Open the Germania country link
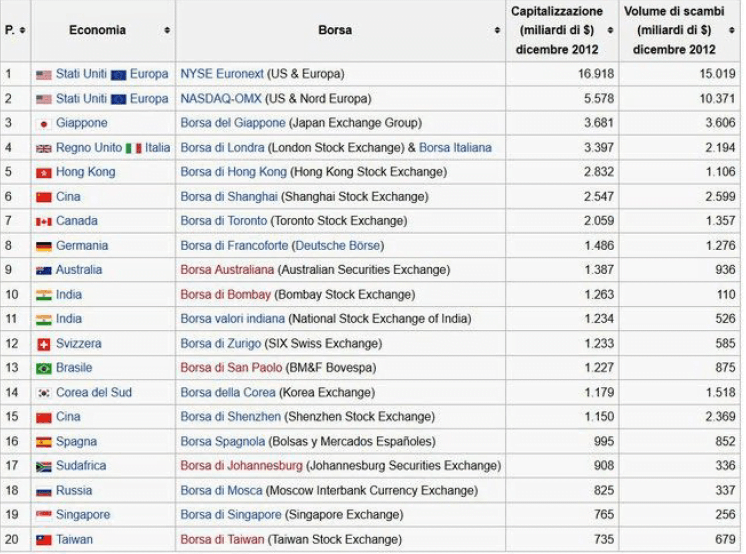 [x=82, y=246]
